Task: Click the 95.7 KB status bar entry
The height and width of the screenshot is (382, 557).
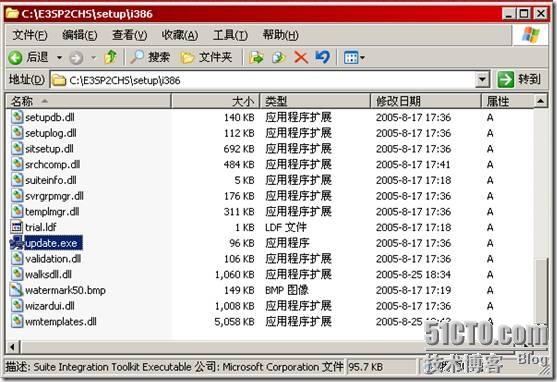Action: (366, 367)
